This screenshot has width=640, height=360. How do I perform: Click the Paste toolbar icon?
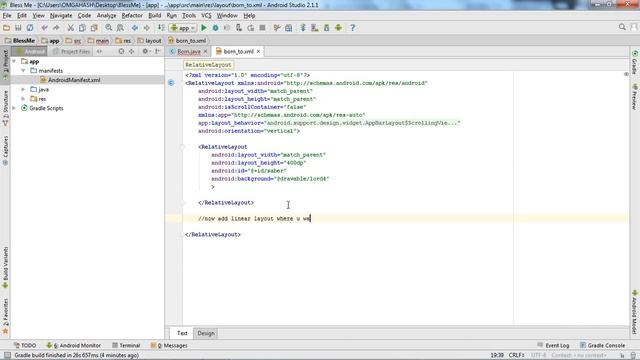tap(94, 28)
